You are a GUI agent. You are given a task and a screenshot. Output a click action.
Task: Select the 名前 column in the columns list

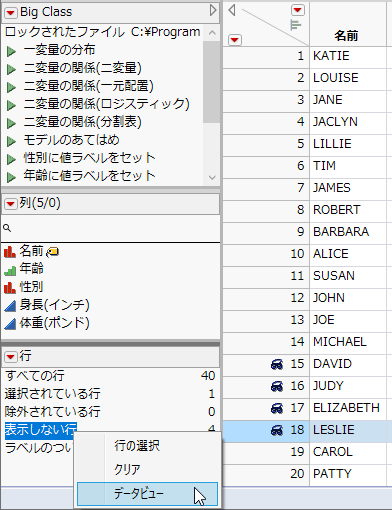[x=31, y=251]
